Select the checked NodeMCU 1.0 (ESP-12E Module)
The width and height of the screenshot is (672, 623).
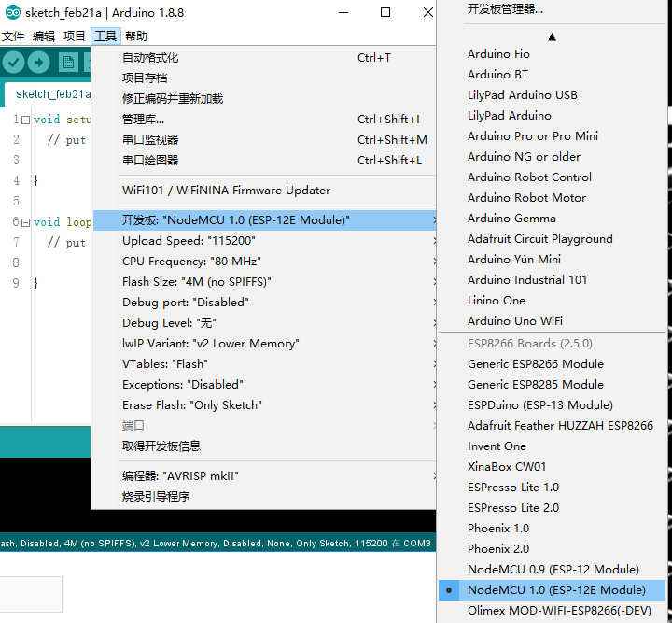(552, 590)
